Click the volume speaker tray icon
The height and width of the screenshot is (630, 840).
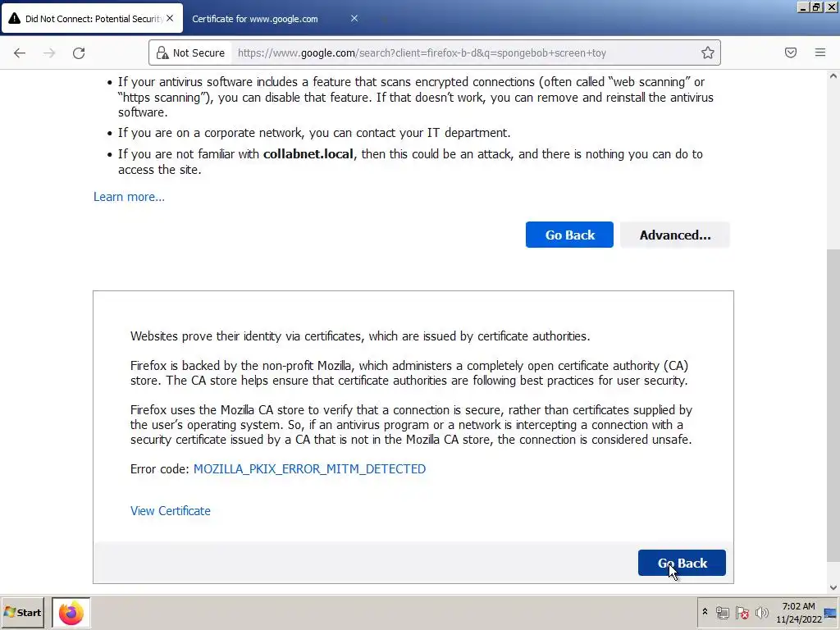(761, 612)
